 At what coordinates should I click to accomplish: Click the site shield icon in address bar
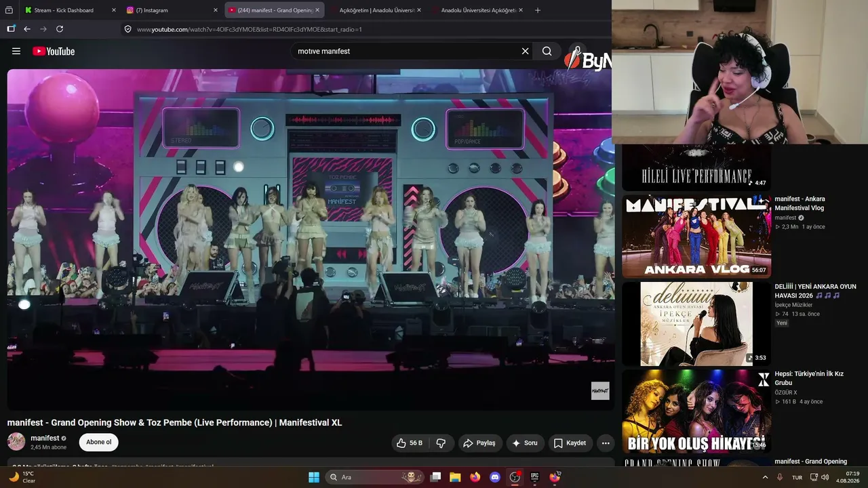click(127, 29)
